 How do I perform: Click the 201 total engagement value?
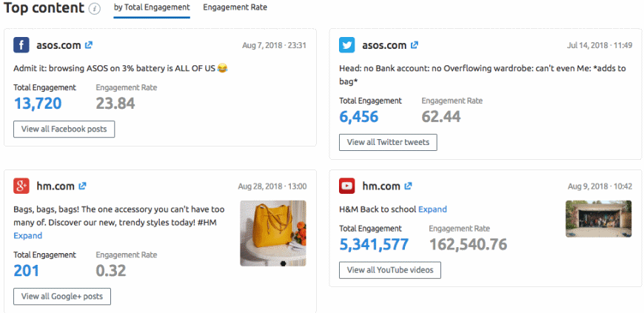pos(27,270)
